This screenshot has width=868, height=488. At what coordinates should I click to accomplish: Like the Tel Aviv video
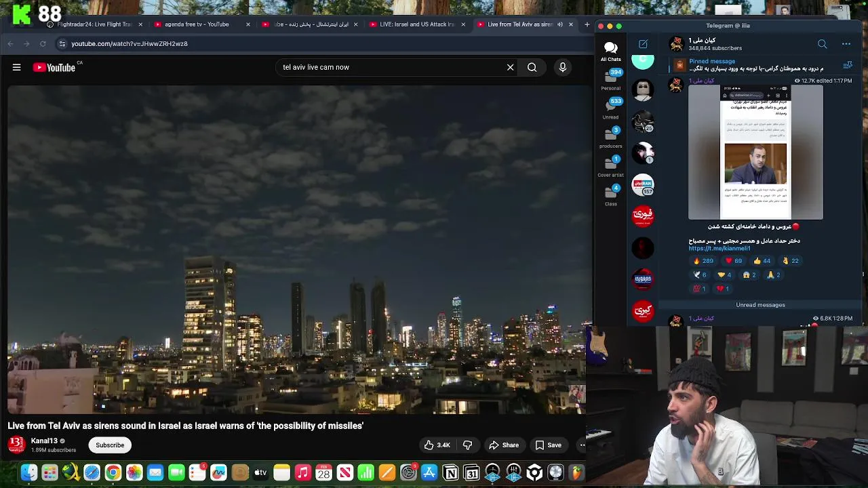coord(437,445)
